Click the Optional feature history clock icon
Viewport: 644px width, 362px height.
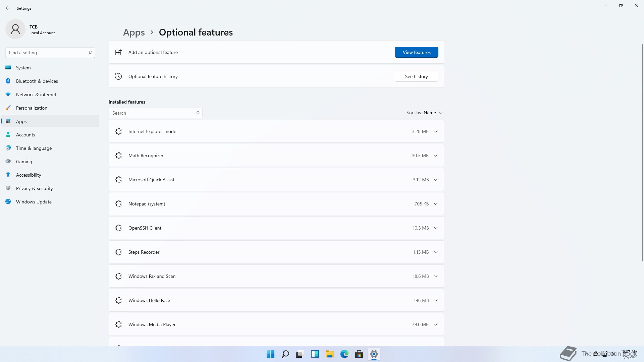tap(118, 76)
